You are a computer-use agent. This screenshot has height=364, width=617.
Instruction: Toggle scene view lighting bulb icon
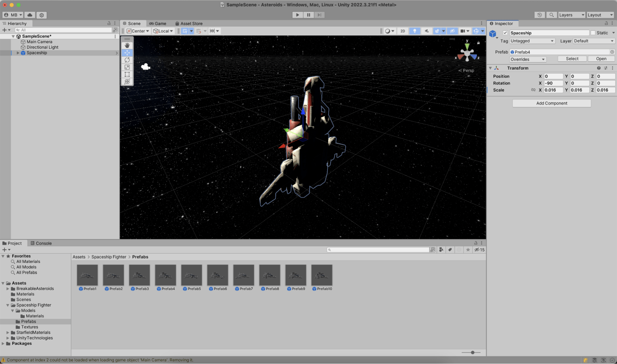click(415, 31)
